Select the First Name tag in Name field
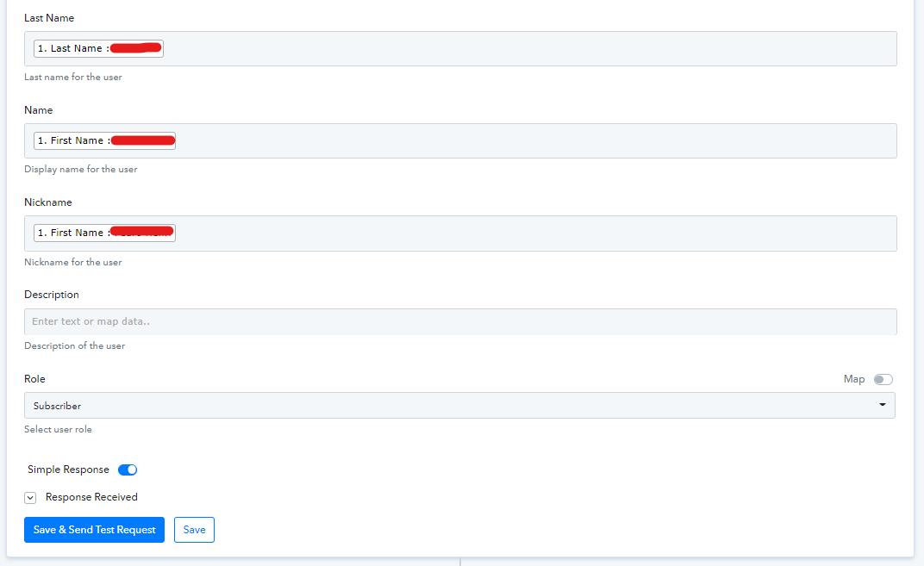Screen dimensions: 924x566 pos(104,140)
